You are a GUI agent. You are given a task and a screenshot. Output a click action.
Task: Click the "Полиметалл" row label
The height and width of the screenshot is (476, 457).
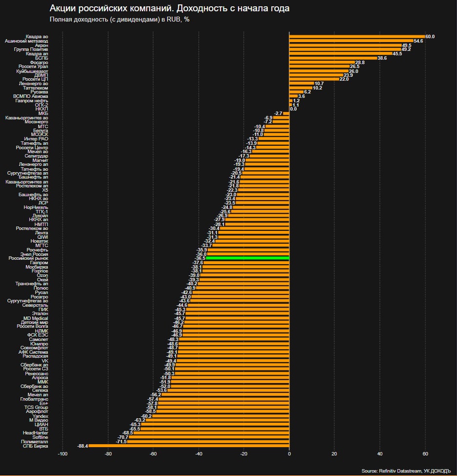tap(35, 442)
